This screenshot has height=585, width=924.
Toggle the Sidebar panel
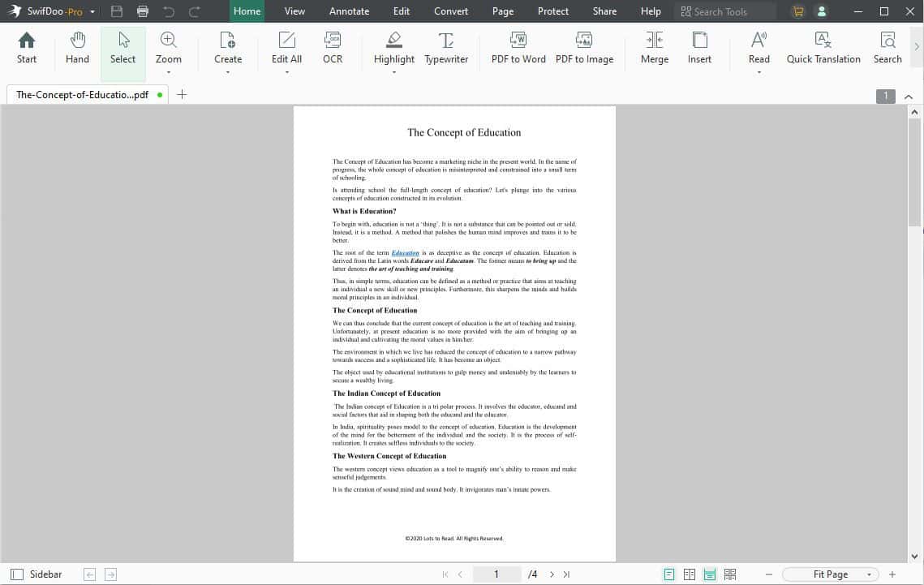37,574
